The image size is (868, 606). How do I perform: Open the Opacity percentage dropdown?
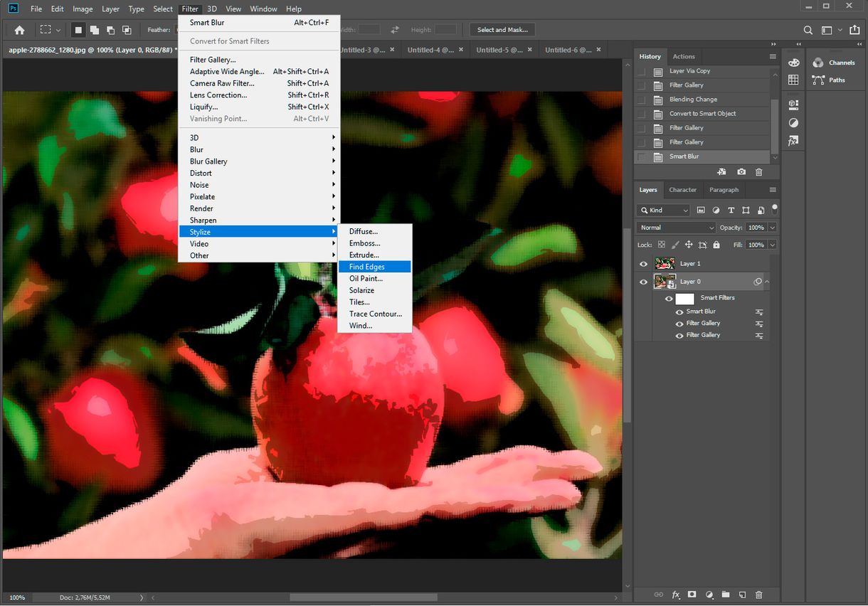(x=773, y=227)
